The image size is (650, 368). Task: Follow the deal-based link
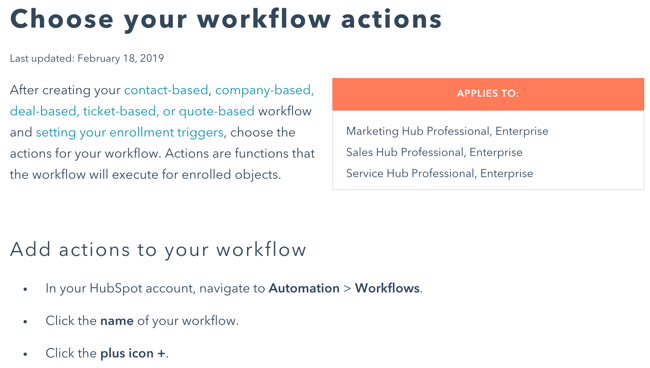point(44,111)
